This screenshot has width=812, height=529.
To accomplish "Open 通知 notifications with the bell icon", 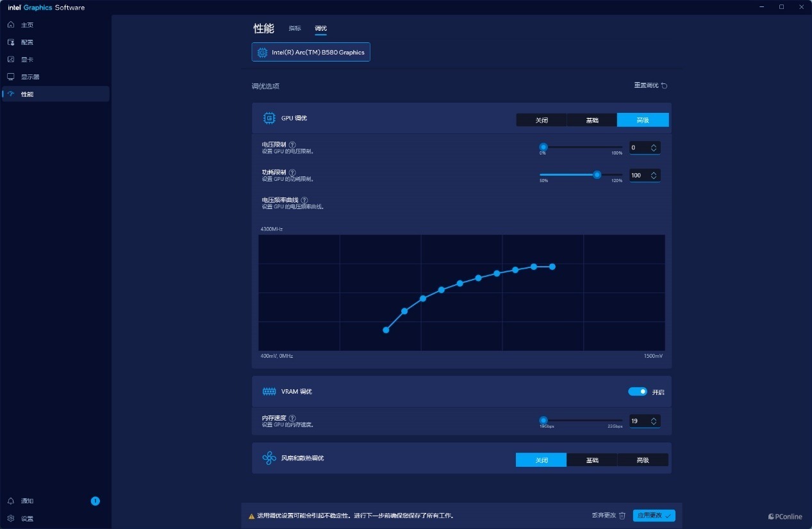I will click(11, 501).
